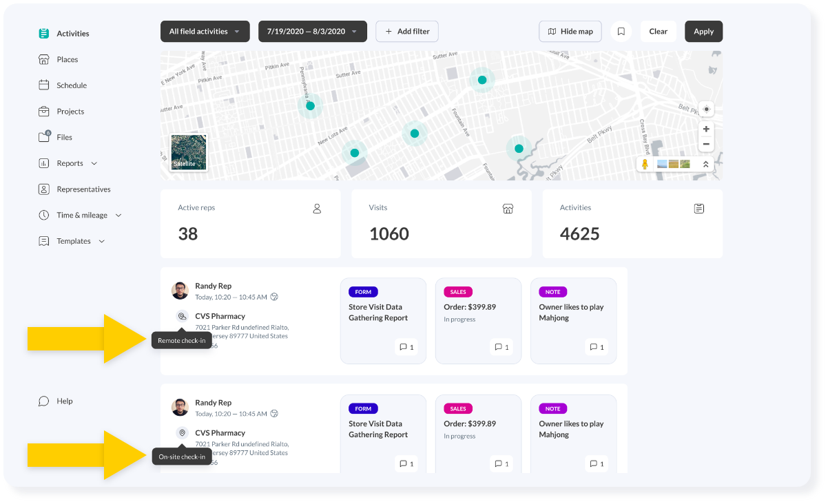Open Projects from the sidebar icon

(x=43, y=111)
